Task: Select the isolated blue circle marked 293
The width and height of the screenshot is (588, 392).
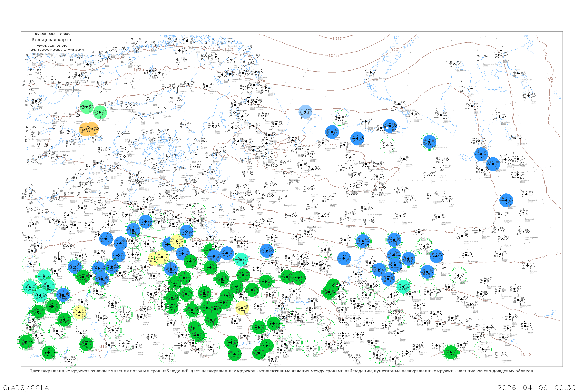Action: (506, 200)
